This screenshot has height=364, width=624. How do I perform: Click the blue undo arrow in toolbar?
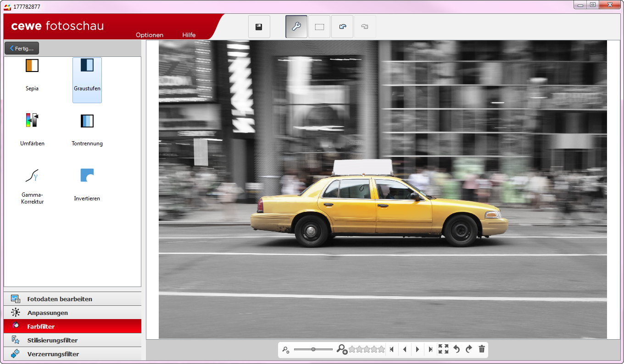tap(342, 27)
